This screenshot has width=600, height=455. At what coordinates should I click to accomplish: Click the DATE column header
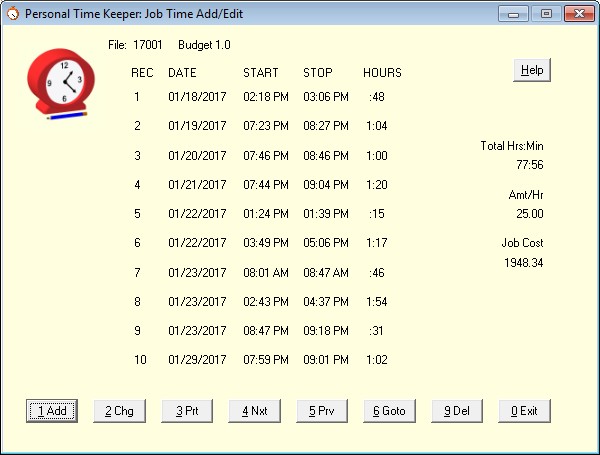182,73
